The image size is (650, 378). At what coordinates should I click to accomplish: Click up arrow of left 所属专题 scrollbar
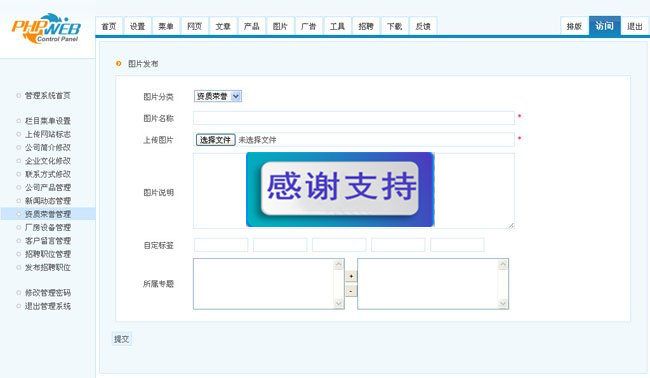pyautogui.click(x=339, y=264)
